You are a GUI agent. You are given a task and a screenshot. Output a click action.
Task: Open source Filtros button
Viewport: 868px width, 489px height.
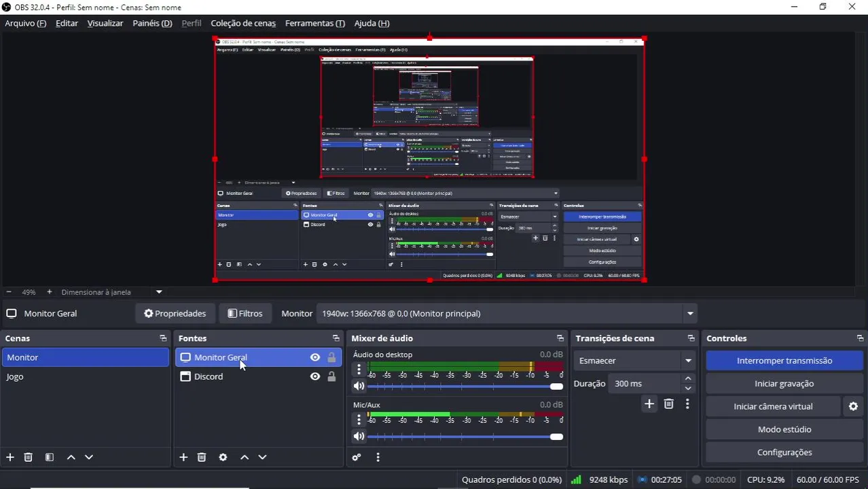(x=245, y=313)
